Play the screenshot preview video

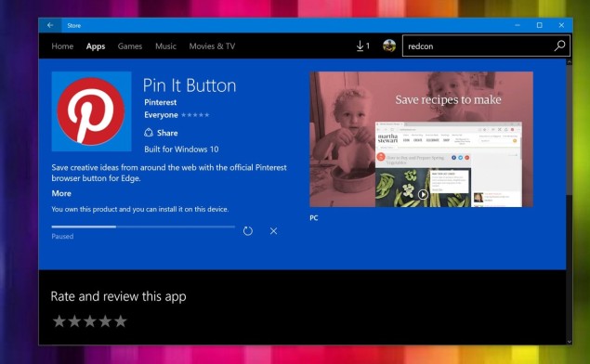[x=423, y=194]
